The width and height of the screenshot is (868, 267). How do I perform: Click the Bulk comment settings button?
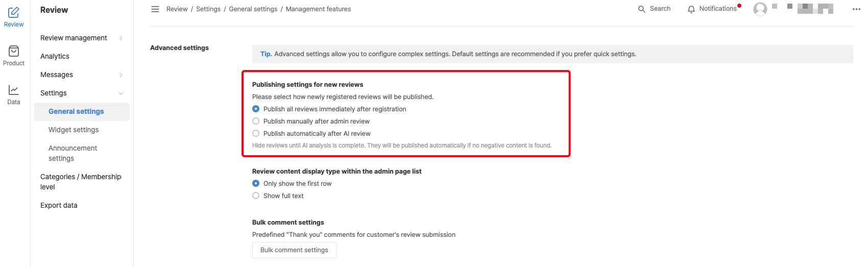[x=294, y=250]
